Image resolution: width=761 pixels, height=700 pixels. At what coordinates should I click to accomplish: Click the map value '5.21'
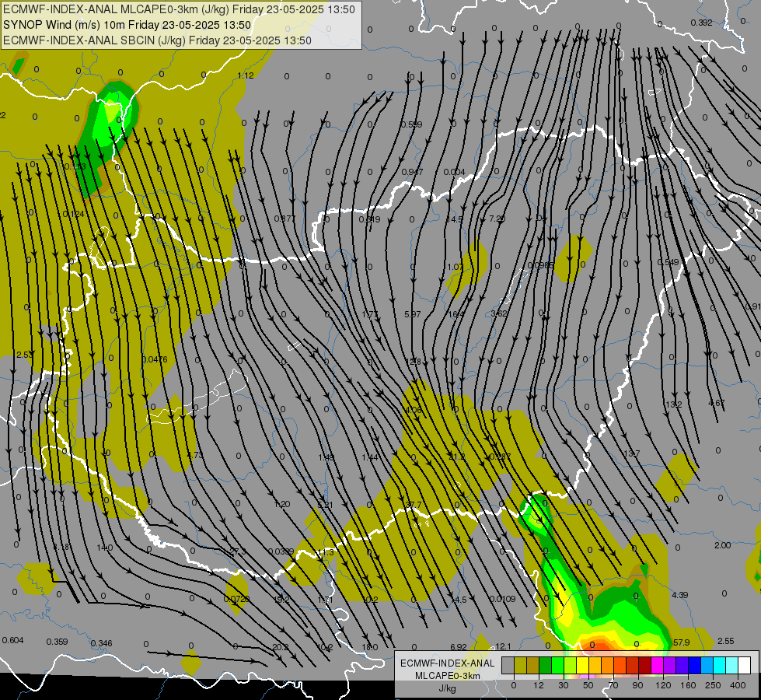(x=325, y=506)
